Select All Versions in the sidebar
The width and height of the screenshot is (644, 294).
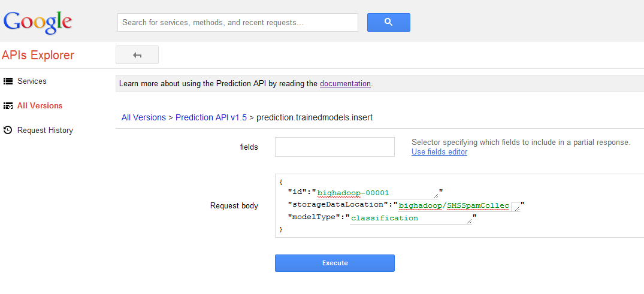(x=40, y=106)
